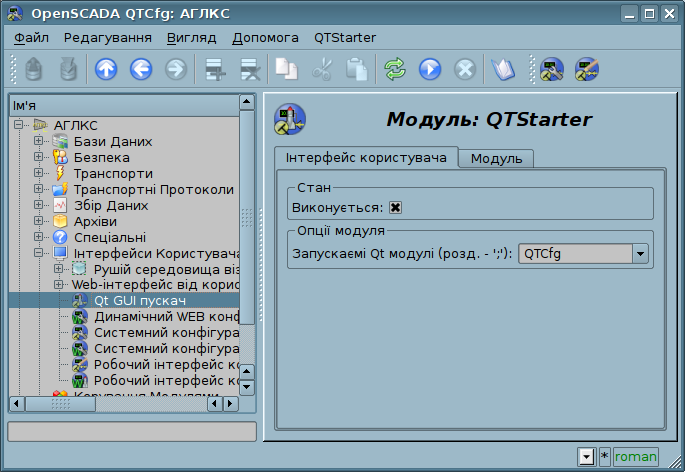Copy the item with the copy icon
Viewport: 685px width, 472px height.
287,69
